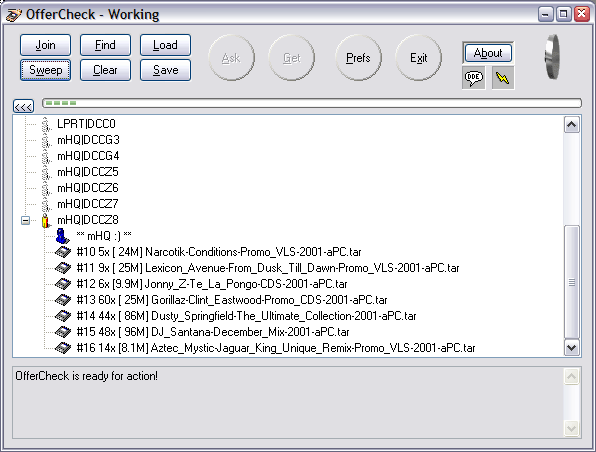Click the file list scroll down arrow

[x=572, y=347]
